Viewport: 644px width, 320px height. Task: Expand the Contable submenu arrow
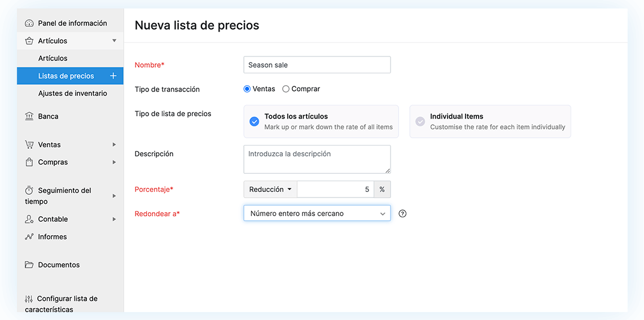(114, 219)
